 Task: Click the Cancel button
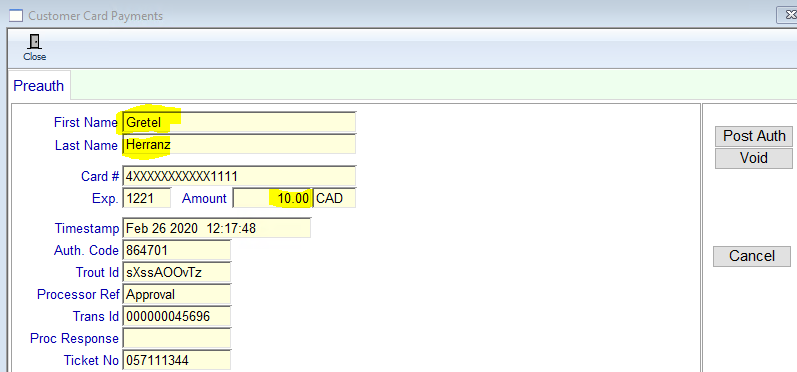[752, 256]
